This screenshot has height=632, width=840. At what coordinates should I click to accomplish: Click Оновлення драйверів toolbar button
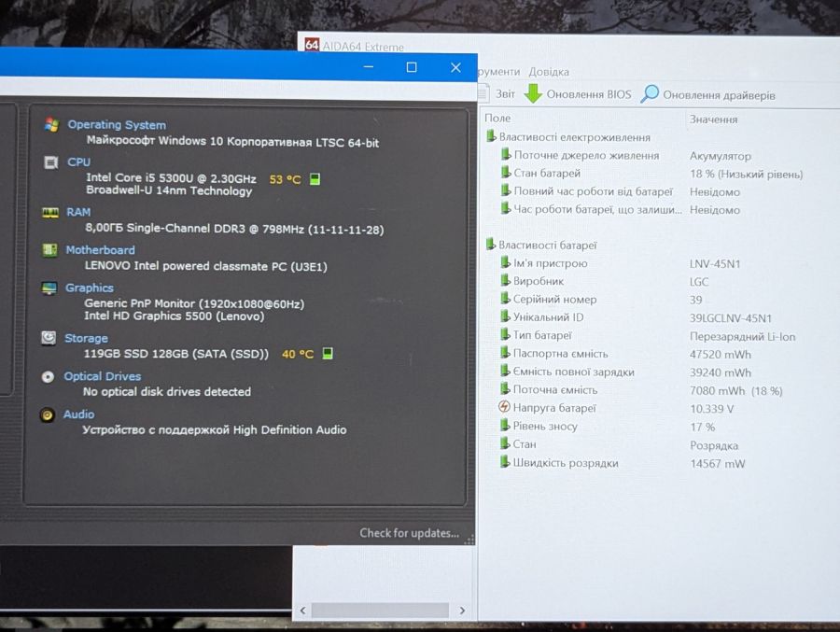click(x=707, y=95)
